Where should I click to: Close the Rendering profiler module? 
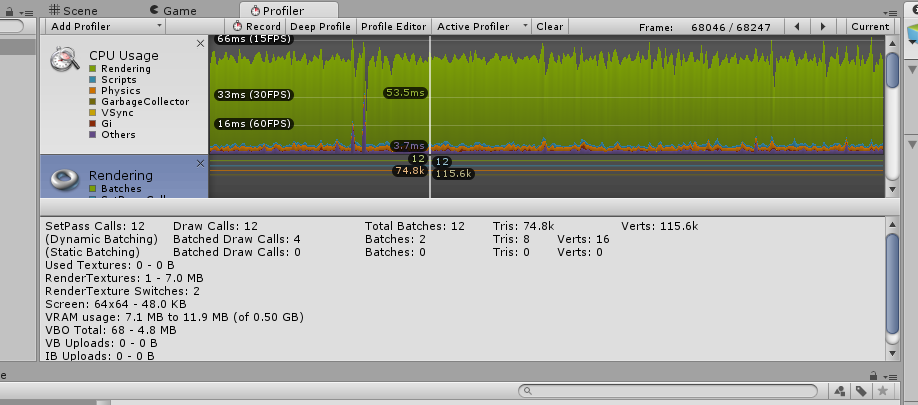(200, 163)
